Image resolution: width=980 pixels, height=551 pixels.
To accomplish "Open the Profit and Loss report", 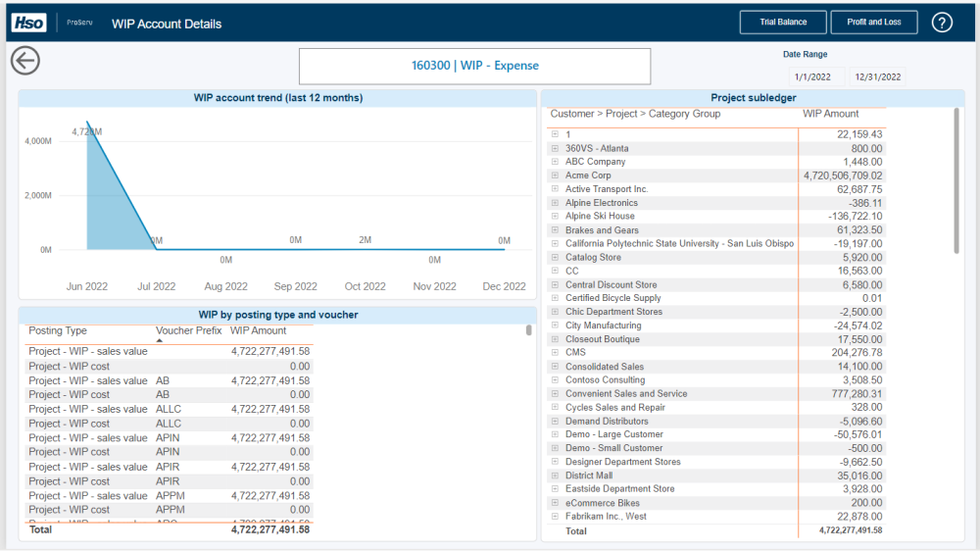I will pos(873,23).
